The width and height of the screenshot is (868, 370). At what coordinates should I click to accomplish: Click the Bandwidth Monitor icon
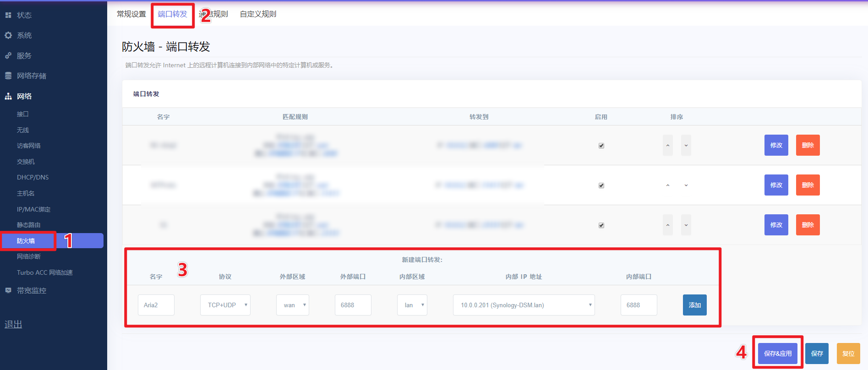[x=8, y=290]
